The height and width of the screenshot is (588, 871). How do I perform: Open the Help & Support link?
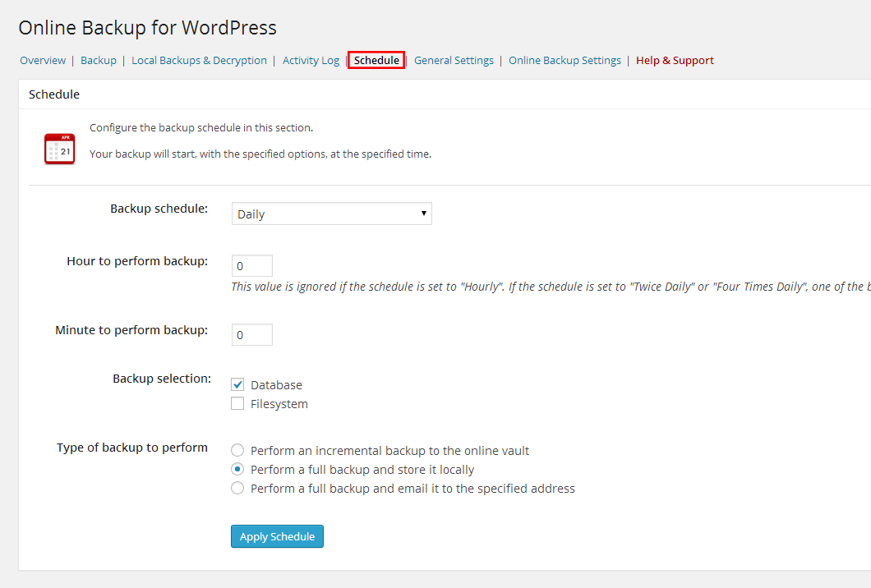675,60
